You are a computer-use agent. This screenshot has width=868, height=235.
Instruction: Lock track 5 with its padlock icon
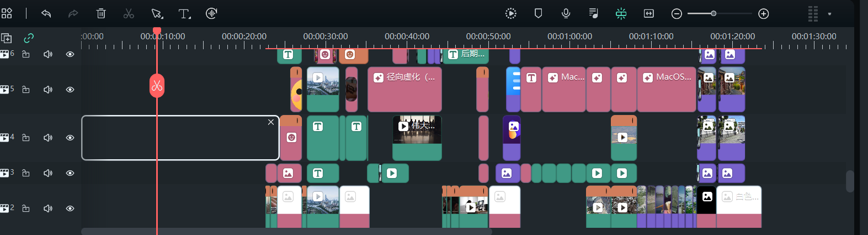coord(26,90)
